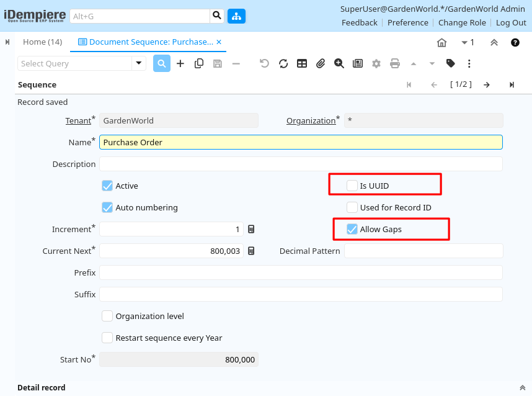The height and width of the screenshot is (396, 532).
Task: Toggle the Active checkbox
Action: 107,186
